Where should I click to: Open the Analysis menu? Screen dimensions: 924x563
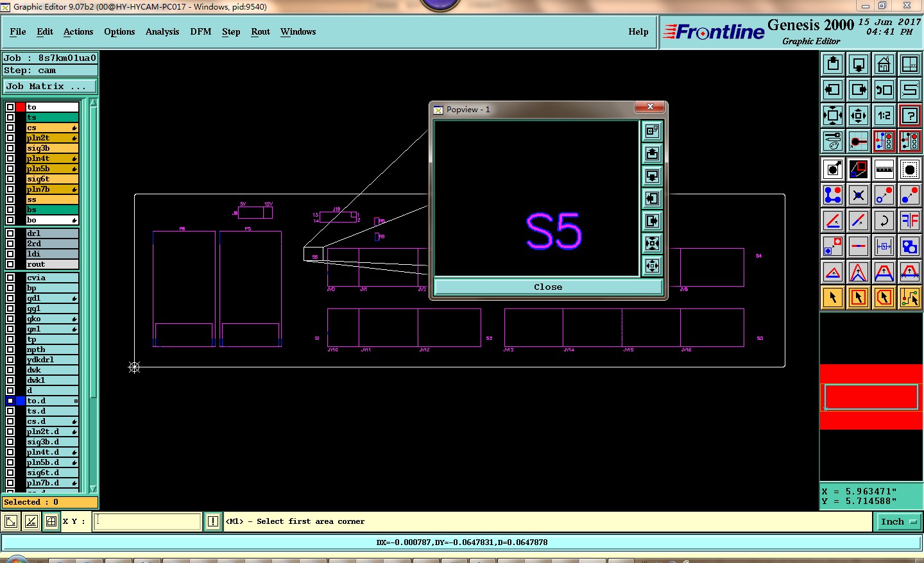point(162,31)
